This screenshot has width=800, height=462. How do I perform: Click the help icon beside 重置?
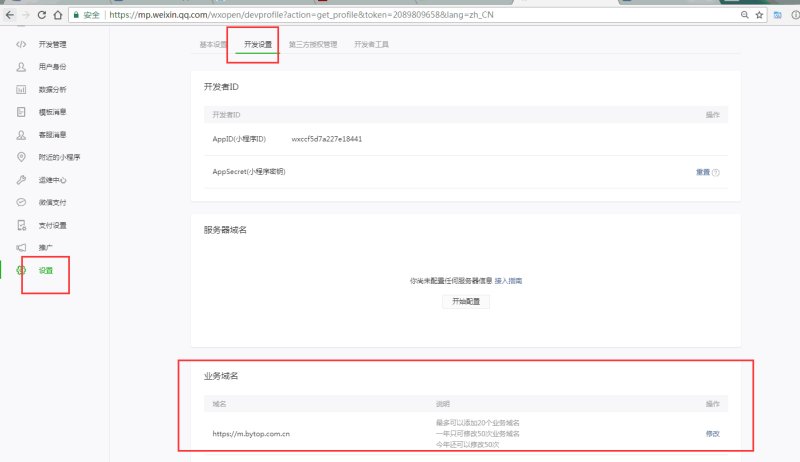(716, 172)
